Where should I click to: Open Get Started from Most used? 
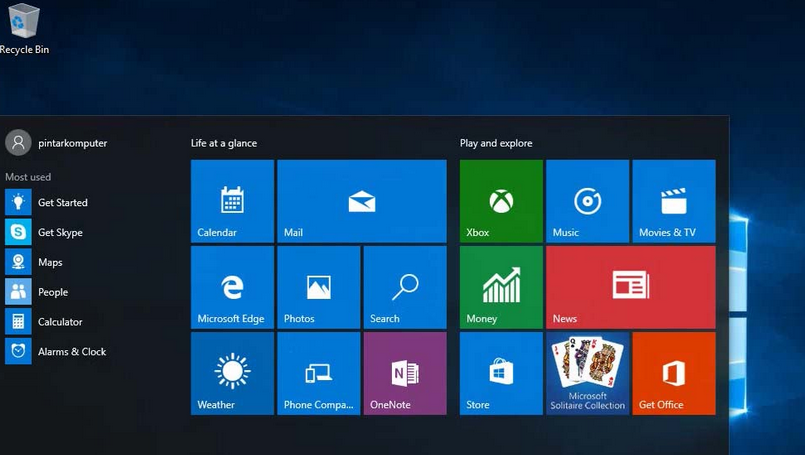tap(56, 202)
